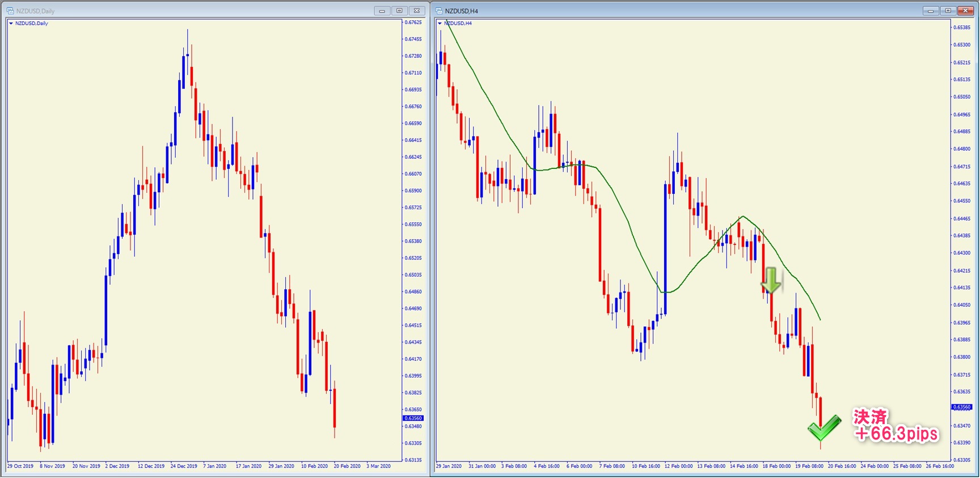The height and width of the screenshot is (478, 980).
Task: Click the 0.65035 price label
Action: (x=413, y=274)
